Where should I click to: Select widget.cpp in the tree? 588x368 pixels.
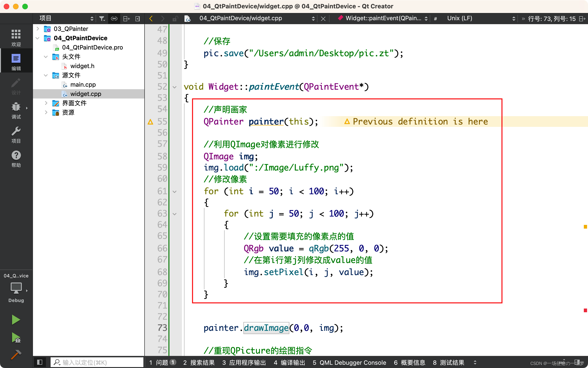pos(86,94)
